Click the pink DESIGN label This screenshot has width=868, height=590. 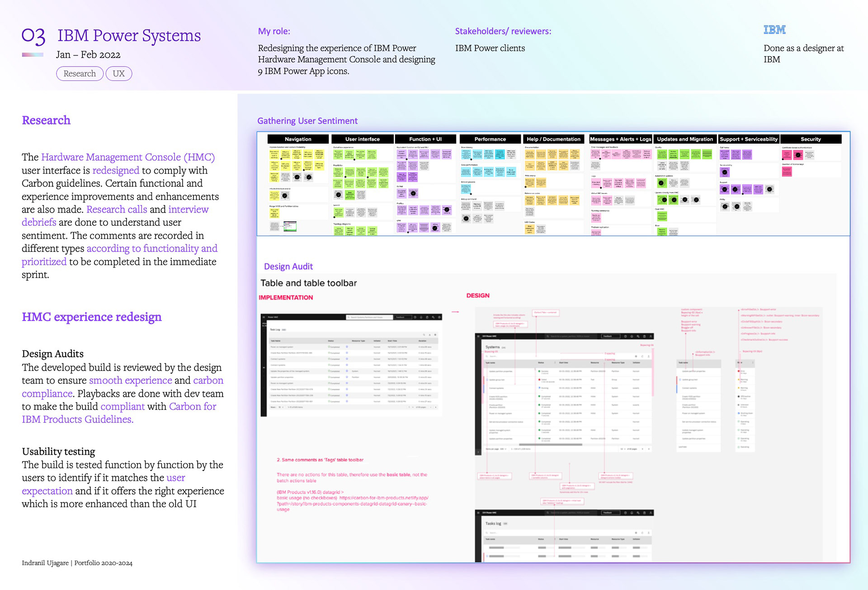(x=478, y=295)
